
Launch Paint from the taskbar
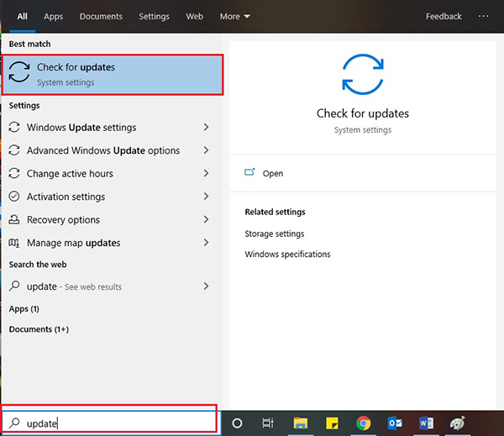458,423
